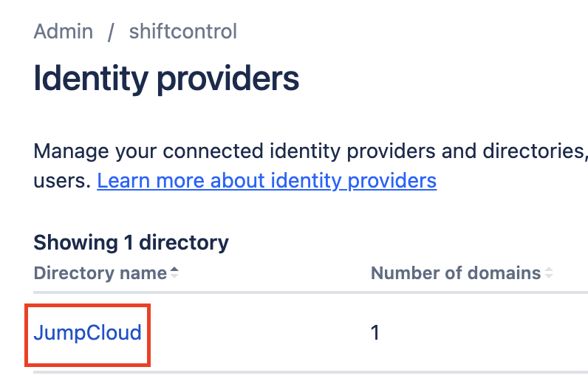Click the Showing 1 directory label
The height and width of the screenshot is (384, 588).
pos(131,243)
